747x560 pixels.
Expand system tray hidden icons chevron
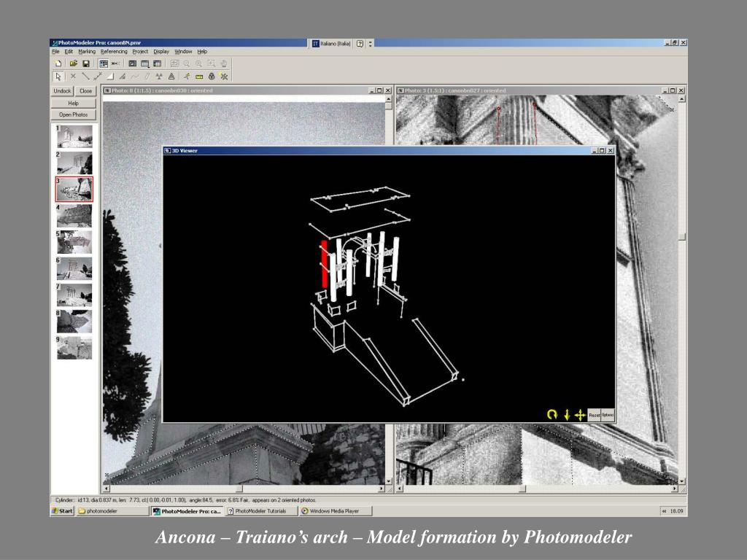[x=664, y=511]
